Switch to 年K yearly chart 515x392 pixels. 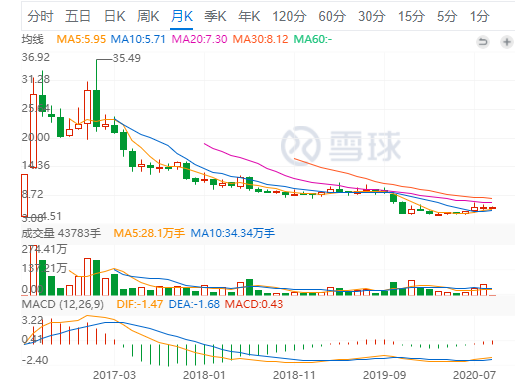coord(249,16)
